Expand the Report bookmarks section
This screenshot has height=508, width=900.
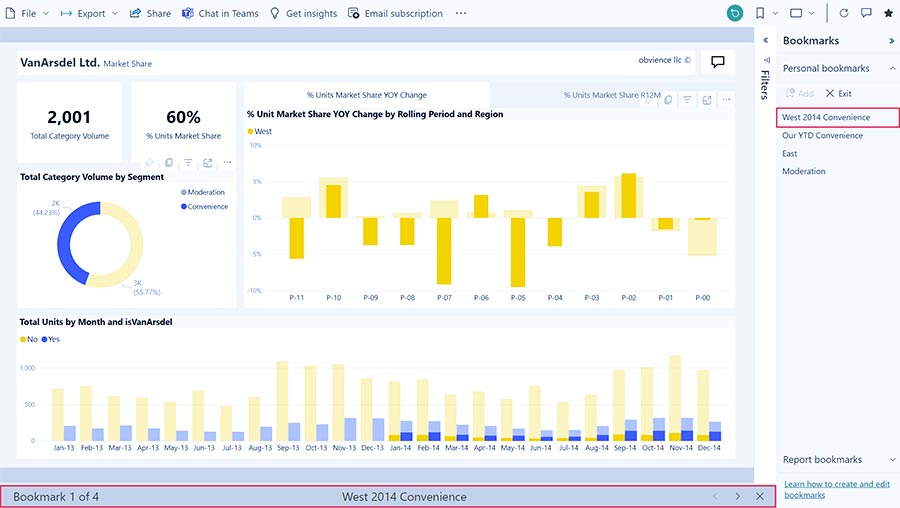point(891,460)
